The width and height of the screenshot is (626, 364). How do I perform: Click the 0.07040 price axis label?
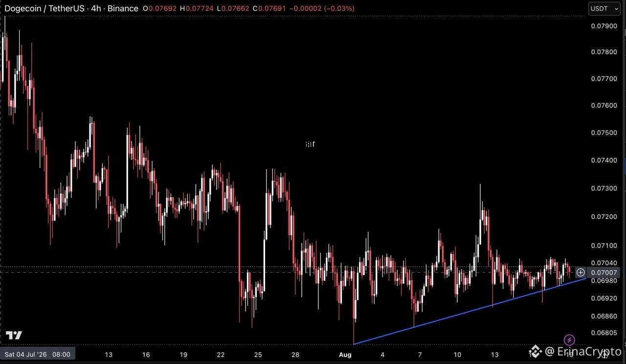tap(604, 263)
